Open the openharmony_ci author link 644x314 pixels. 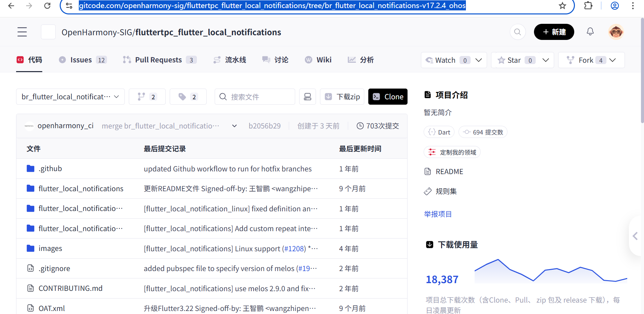tap(65, 126)
